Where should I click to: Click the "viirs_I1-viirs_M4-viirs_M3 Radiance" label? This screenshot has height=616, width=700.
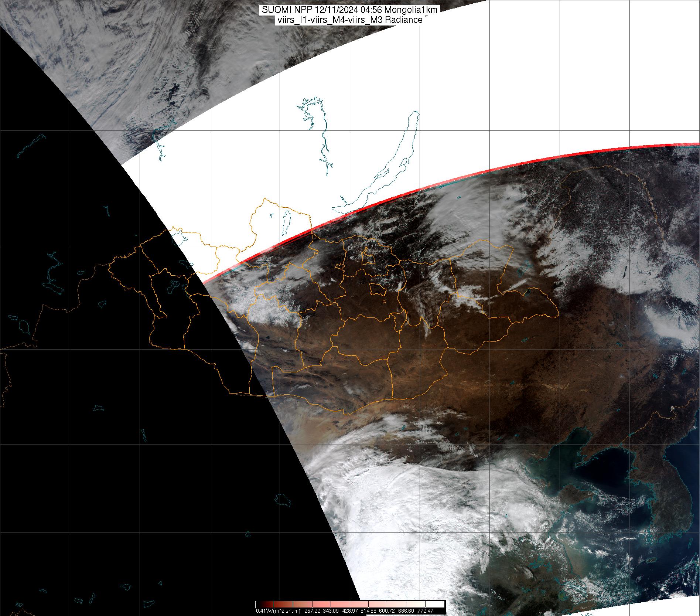point(349,20)
